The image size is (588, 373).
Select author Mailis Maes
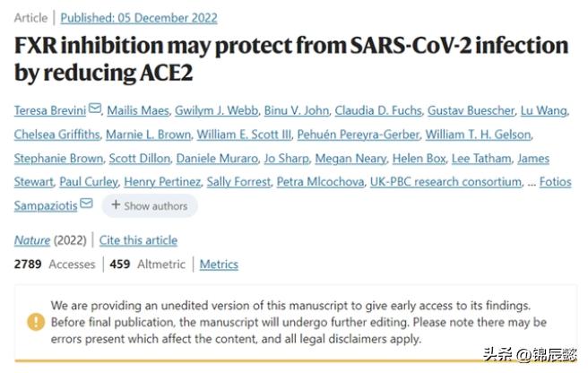click(x=136, y=111)
